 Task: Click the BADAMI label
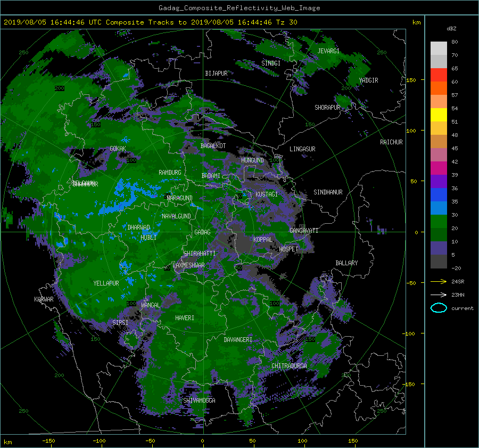[211, 176]
